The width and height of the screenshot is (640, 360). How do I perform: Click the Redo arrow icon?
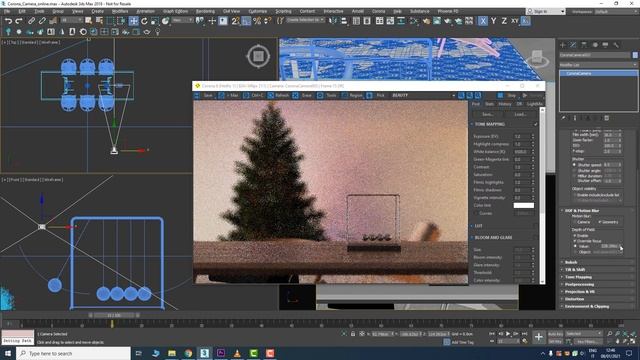(x=19, y=20)
